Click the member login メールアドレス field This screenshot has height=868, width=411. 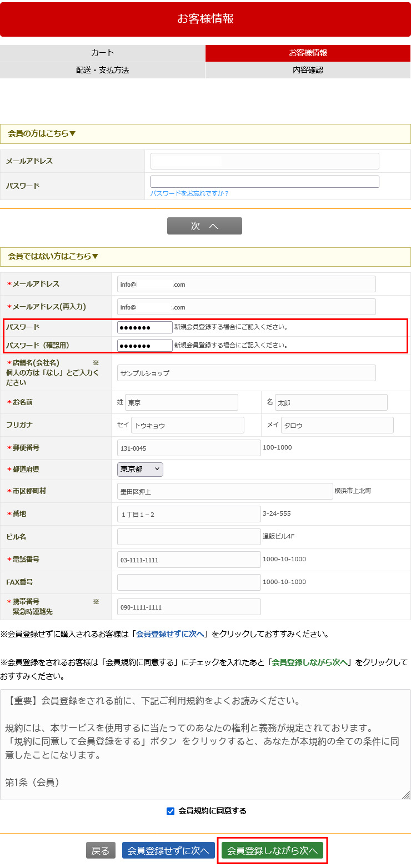[264, 161]
